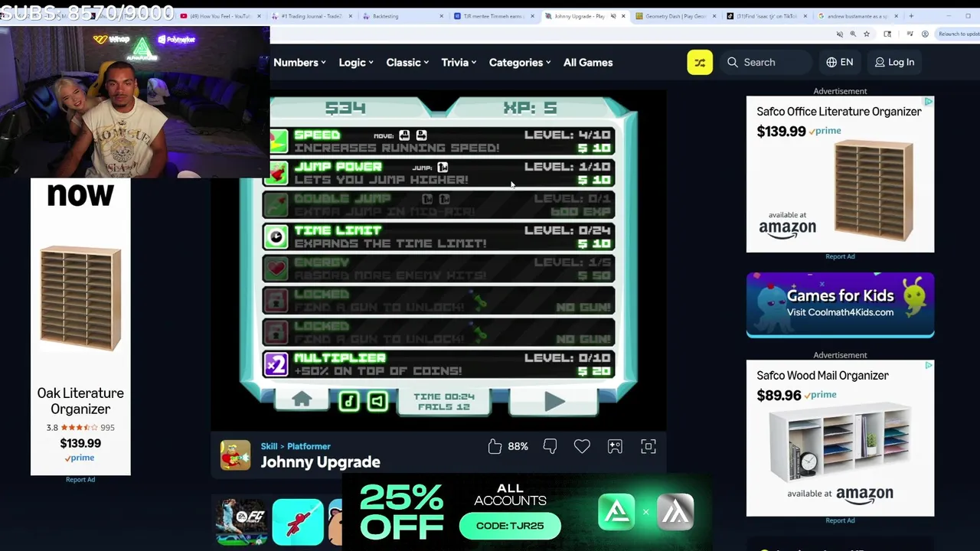Toggle the game sound speaker button

point(377,401)
